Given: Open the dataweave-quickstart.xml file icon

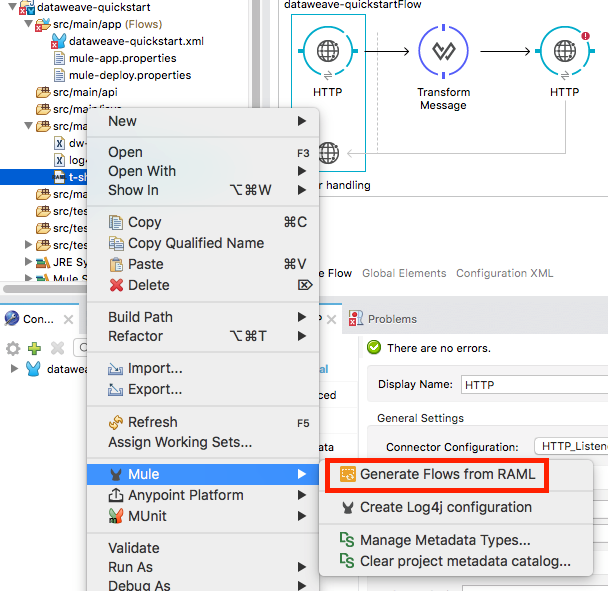Looking at the screenshot, I should tap(58, 41).
